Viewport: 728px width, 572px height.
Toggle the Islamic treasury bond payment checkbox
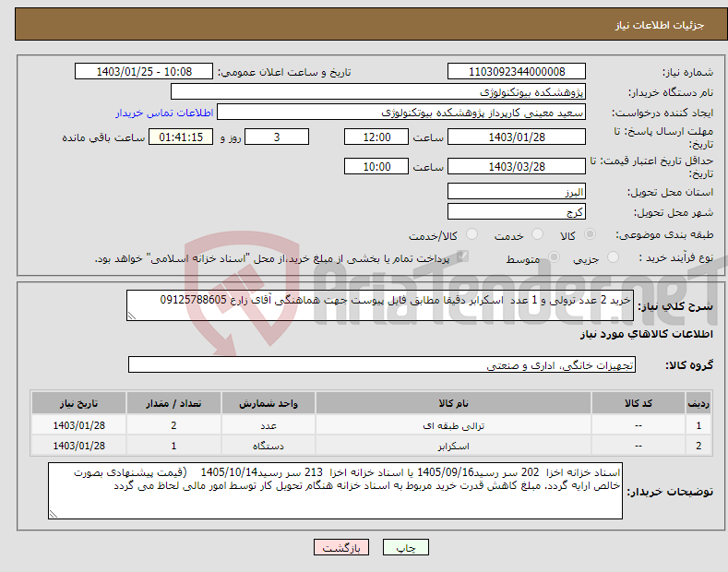[x=462, y=256]
